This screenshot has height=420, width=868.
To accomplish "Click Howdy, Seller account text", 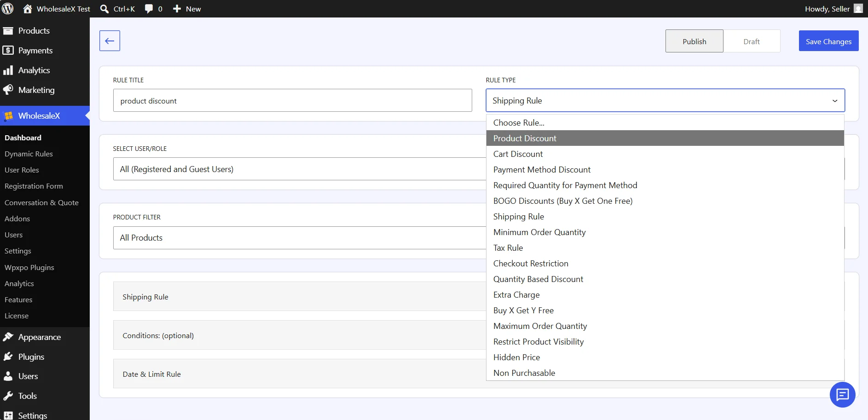I will click(x=827, y=9).
